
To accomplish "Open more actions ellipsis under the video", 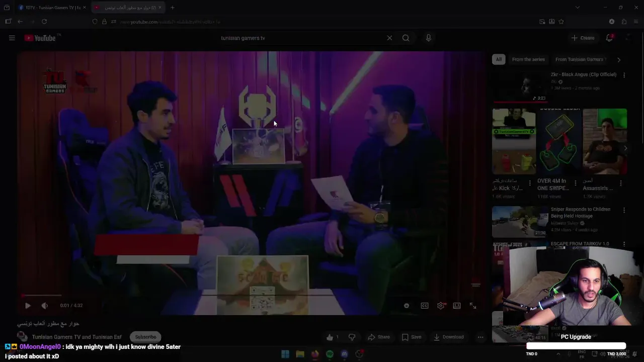I will coord(480,337).
